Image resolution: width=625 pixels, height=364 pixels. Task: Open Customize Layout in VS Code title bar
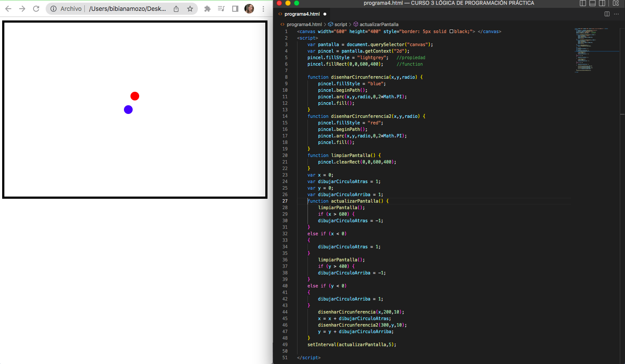pyautogui.click(x=616, y=3)
